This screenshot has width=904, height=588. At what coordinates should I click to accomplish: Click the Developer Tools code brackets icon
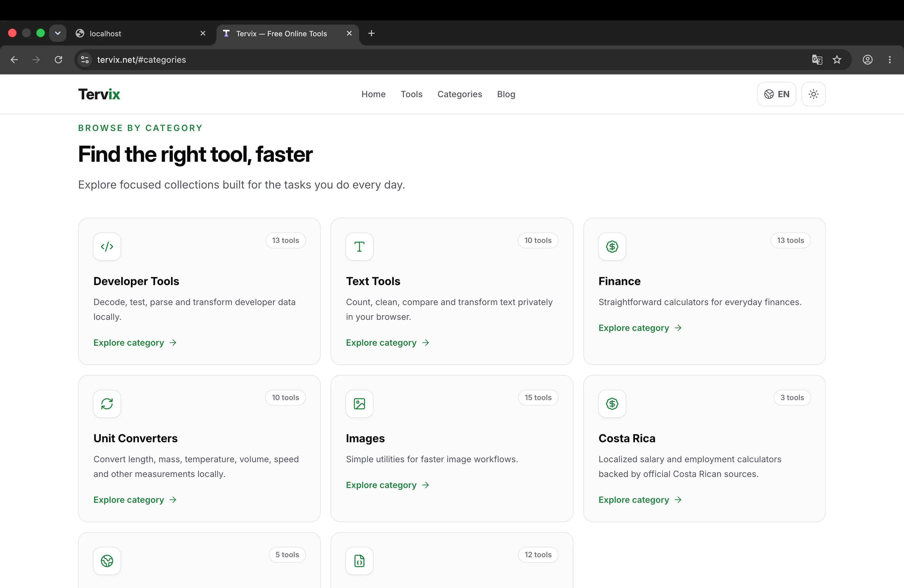(107, 247)
